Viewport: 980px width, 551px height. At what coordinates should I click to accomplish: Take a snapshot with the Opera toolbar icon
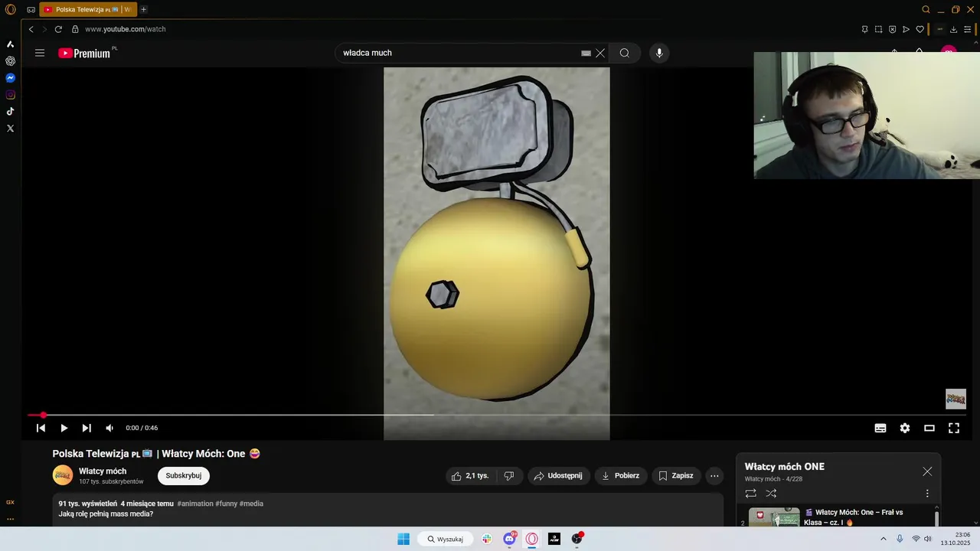tap(878, 29)
